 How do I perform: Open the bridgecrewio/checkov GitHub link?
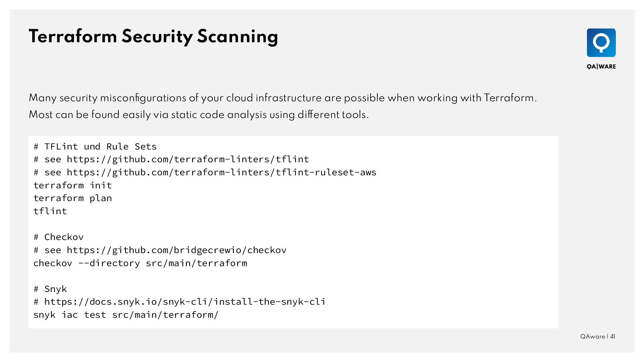coord(176,250)
